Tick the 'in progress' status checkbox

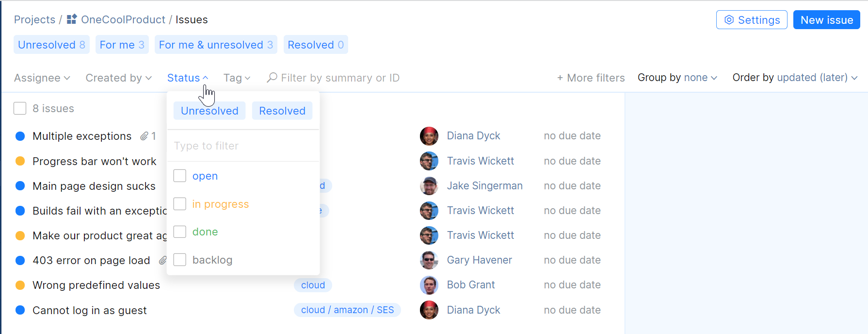coord(180,204)
